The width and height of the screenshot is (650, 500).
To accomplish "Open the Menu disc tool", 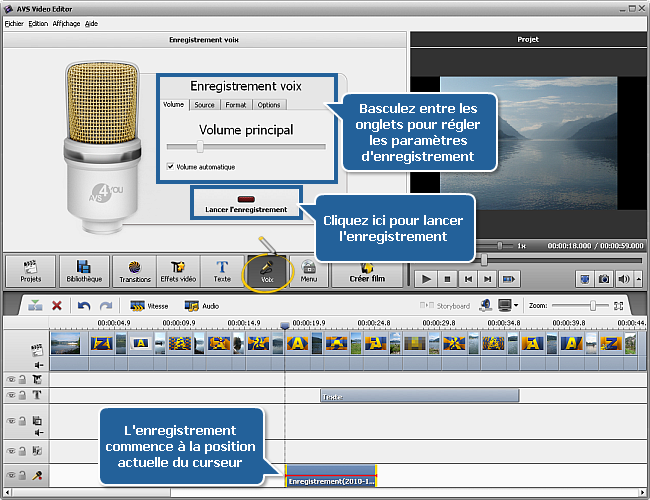I will pos(309,271).
